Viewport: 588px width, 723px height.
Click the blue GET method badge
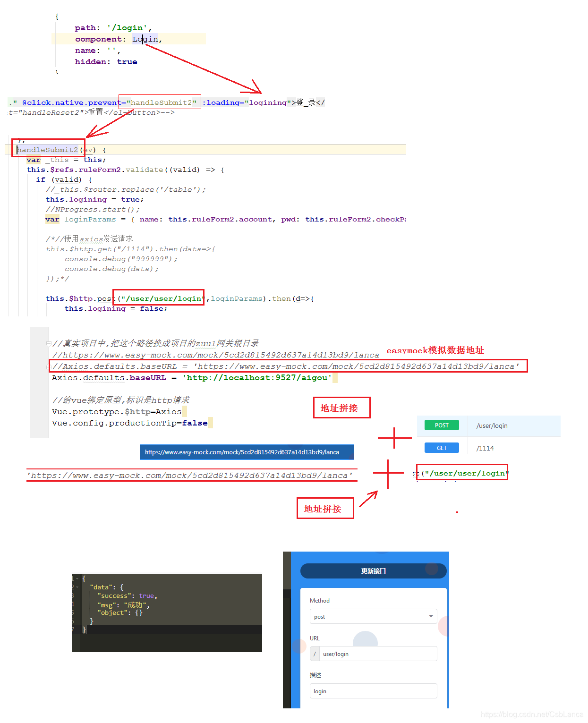click(442, 448)
